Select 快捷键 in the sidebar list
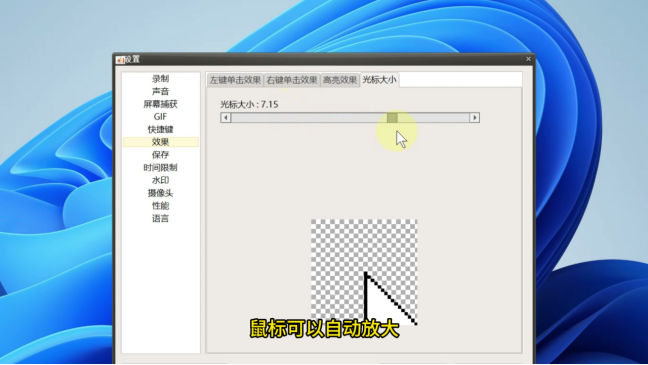 160,129
